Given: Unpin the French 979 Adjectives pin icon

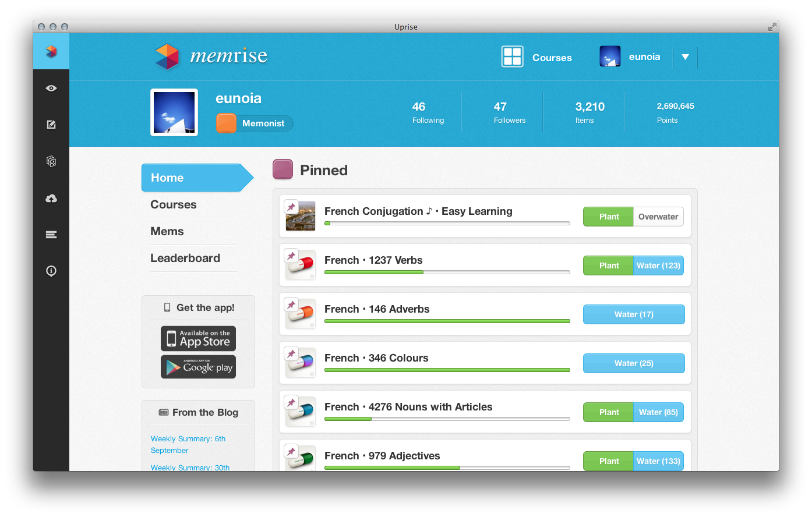Looking at the screenshot, I should coord(291,451).
